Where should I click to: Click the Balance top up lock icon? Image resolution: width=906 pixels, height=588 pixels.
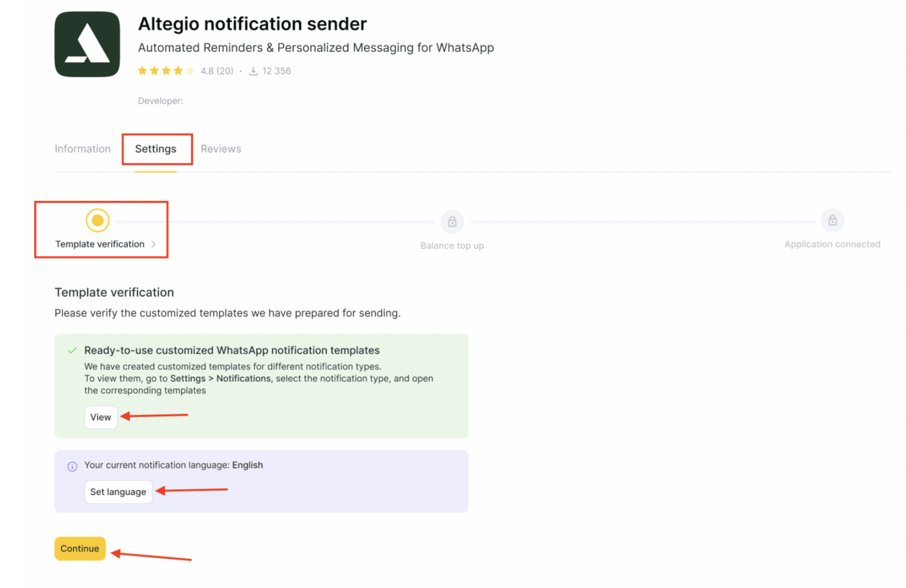pos(452,222)
